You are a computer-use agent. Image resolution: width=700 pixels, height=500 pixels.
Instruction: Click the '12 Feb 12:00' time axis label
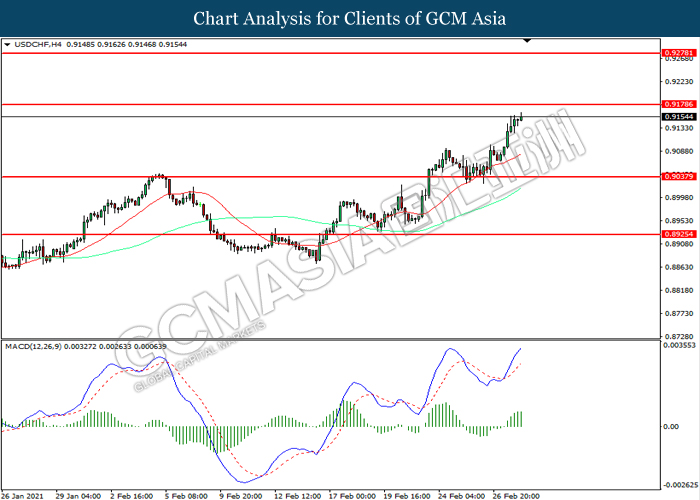click(x=297, y=496)
